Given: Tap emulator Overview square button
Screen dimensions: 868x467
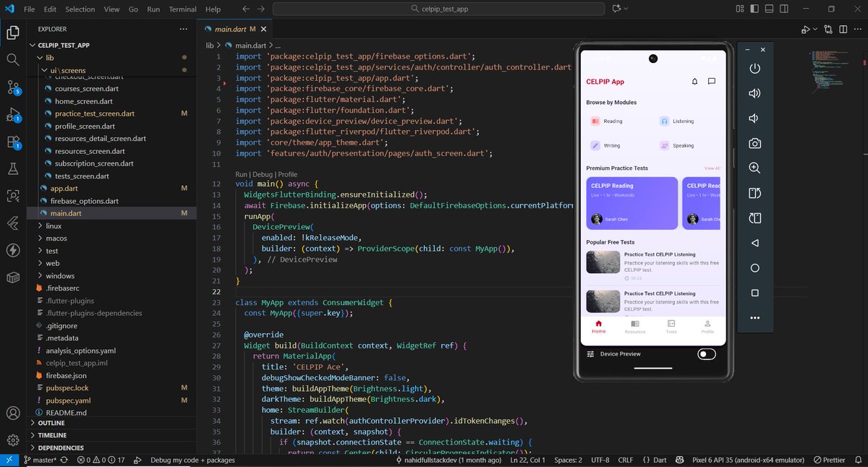Looking at the screenshot, I should pos(754,293).
